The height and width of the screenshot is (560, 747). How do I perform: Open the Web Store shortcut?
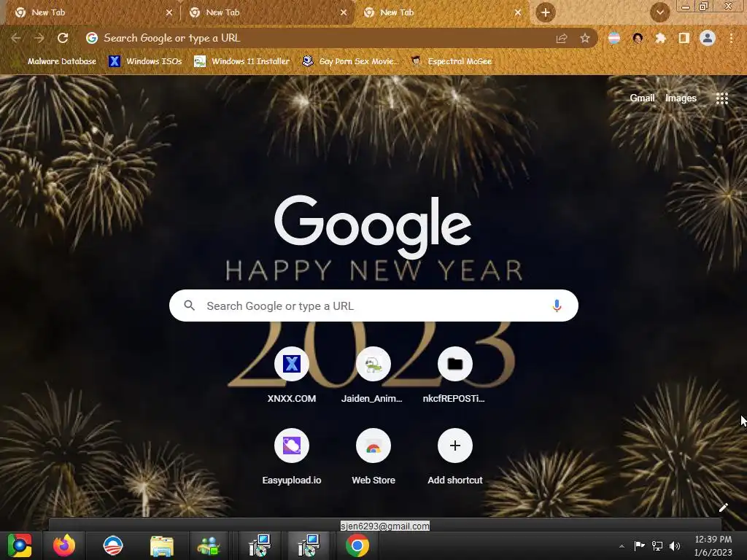(373, 458)
